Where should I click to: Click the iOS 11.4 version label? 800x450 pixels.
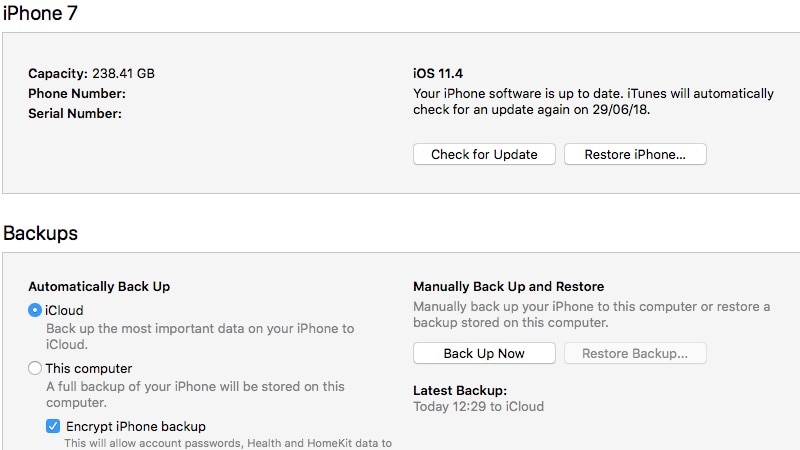point(438,73)
